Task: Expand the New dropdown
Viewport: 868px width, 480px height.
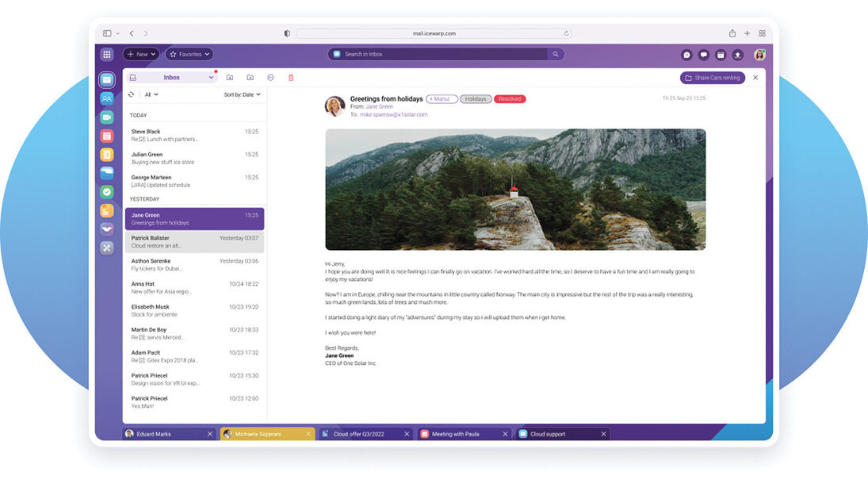Action: point(142,55)
